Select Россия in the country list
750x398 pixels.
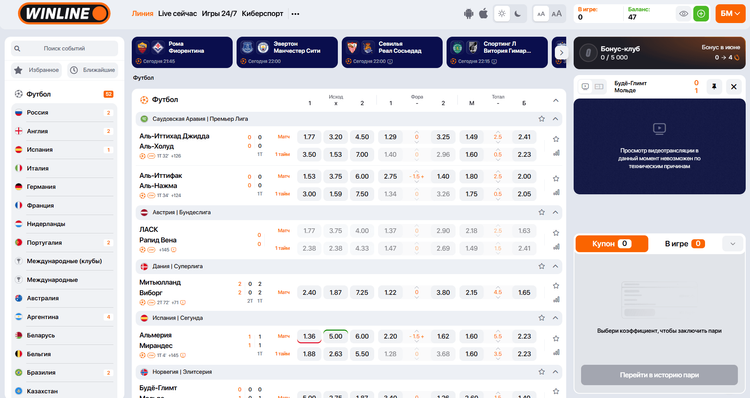point(64,113)
